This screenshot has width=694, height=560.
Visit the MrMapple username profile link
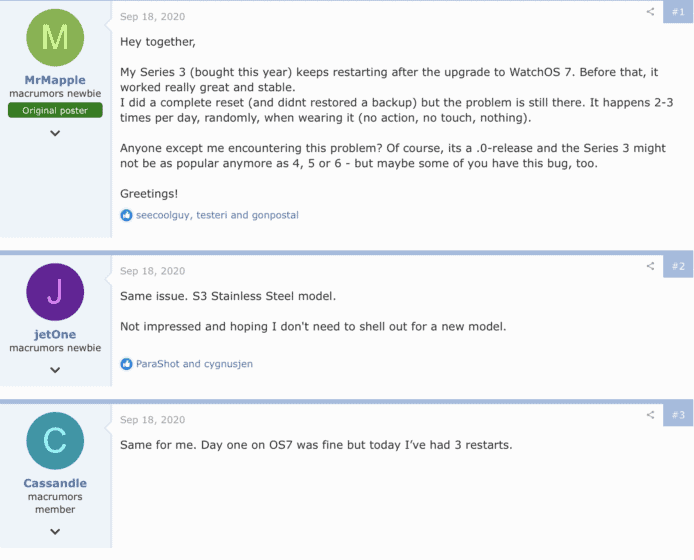tap(55, 80)
